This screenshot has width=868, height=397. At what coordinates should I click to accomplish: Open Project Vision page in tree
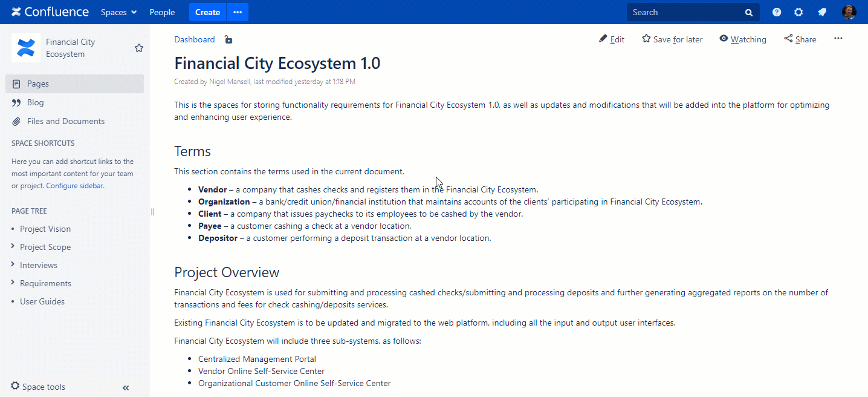(x=45, y=229)
